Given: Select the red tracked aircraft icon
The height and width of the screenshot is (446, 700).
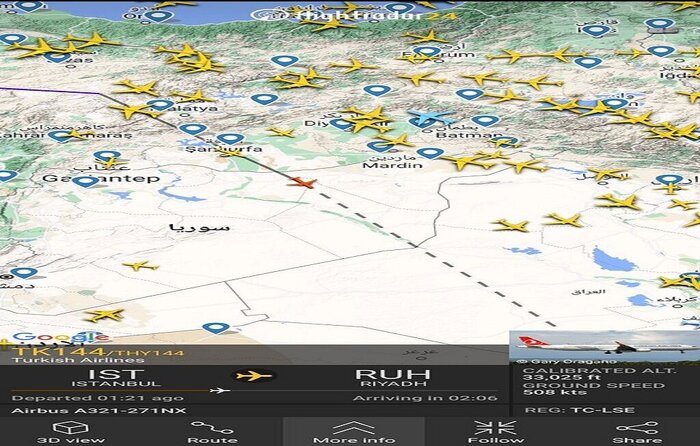Looking at the screenshot, I should pyautogui.click(x=300, y=183).
